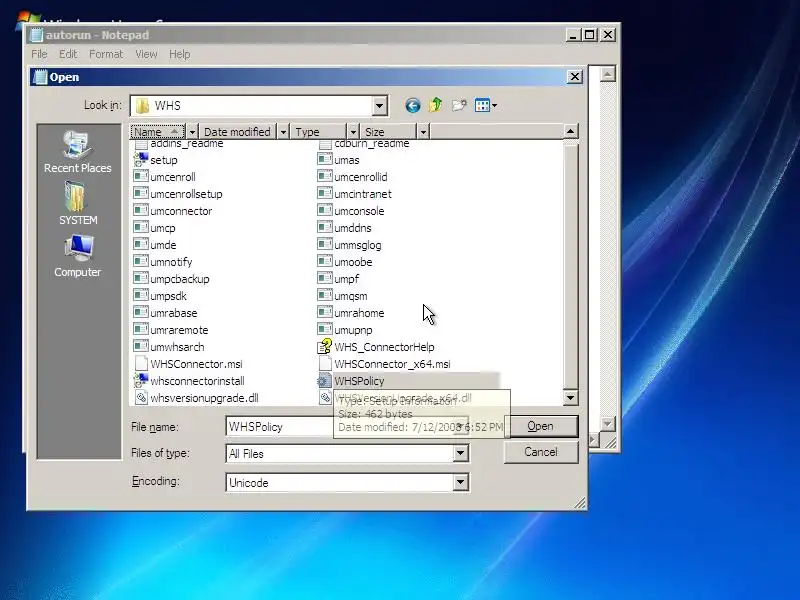800x600 pixels.
Task: Sort by the Type column header
Action: coord(319,132)
